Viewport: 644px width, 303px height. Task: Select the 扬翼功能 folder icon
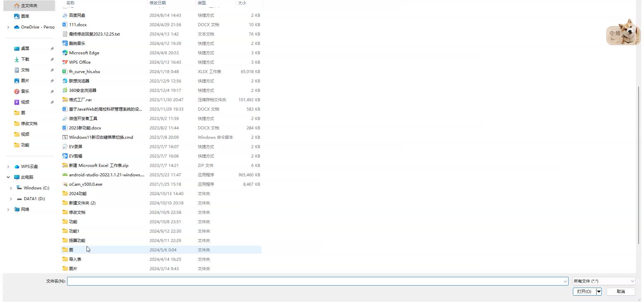pos(65,241)
